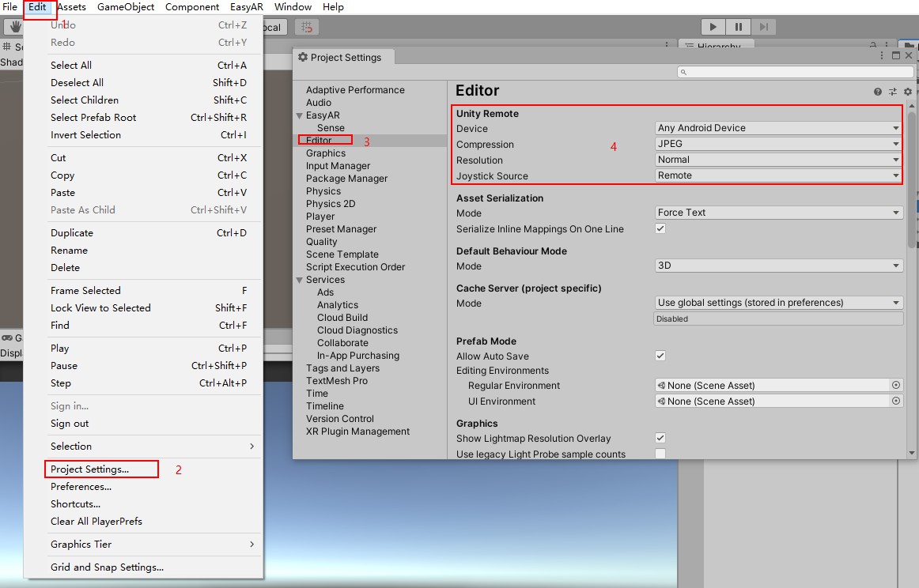The width and height of the screenshot is (919, 588).
Task: Open Editor settings help via question mark icon
Action: point(877,91)
